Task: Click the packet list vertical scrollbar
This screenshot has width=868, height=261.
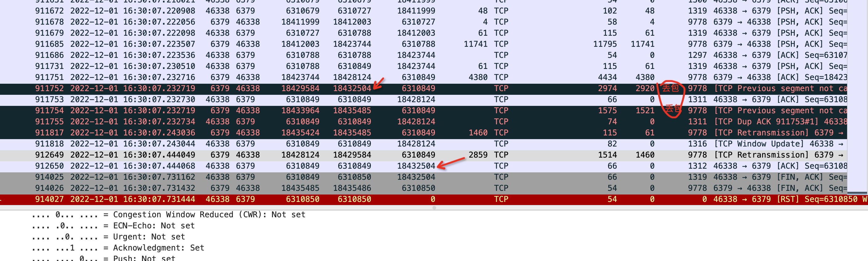Action: click(x=857, y=98)
